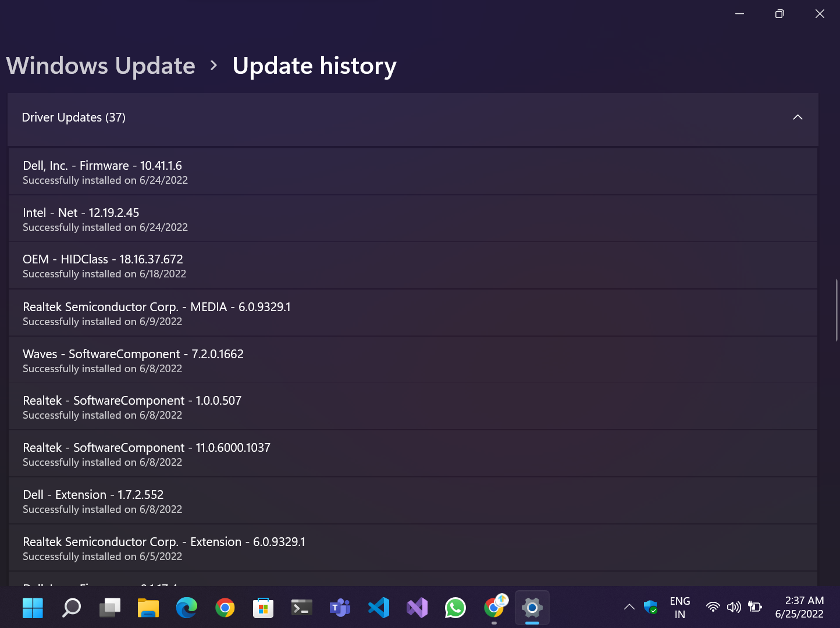Viewport: 840px width, 628px height.
Task: Open taskbar Search
Action: (x=71, y=608)
